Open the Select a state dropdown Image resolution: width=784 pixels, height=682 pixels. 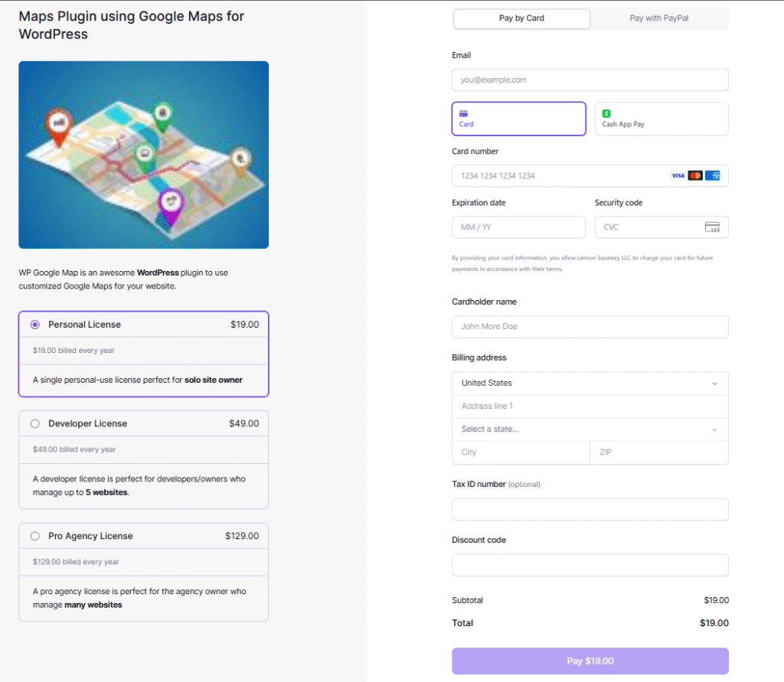coord(590,429)
